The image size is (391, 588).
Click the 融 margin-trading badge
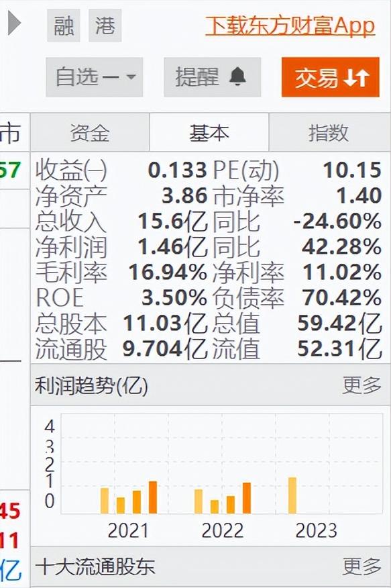[64, 26]
